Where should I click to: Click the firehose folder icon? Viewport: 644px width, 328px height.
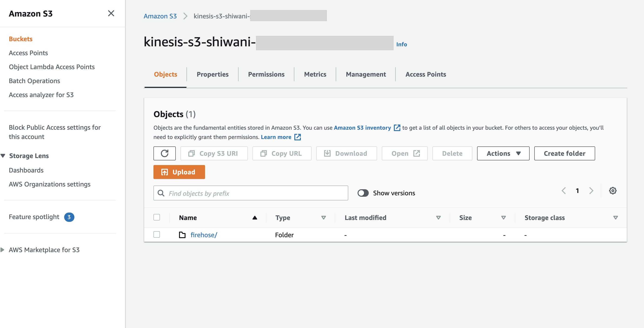(182, 235)
